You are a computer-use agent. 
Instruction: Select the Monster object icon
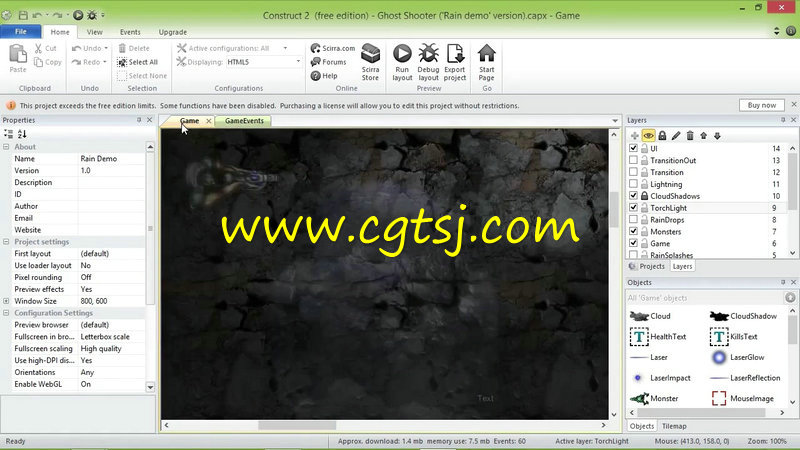tap(639, 398)
